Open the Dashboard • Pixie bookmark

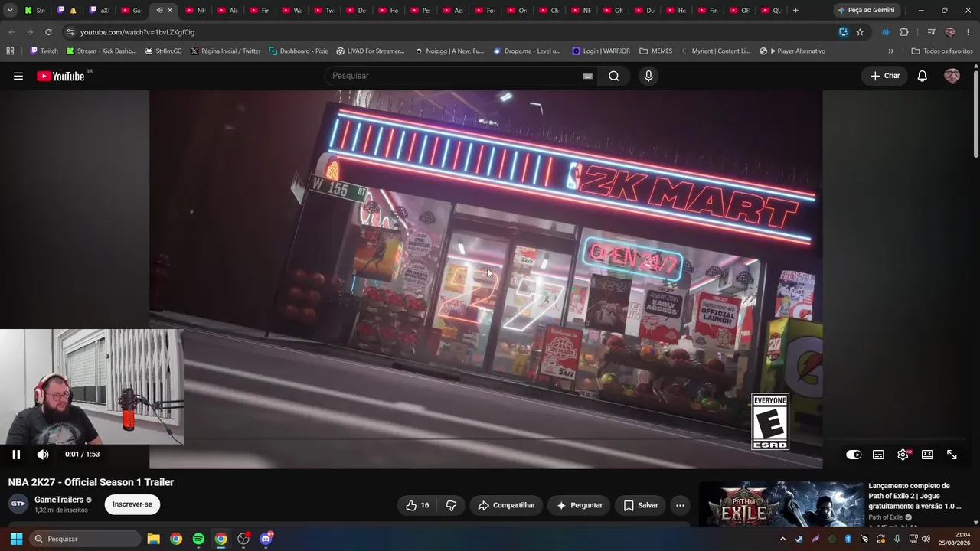298,51
